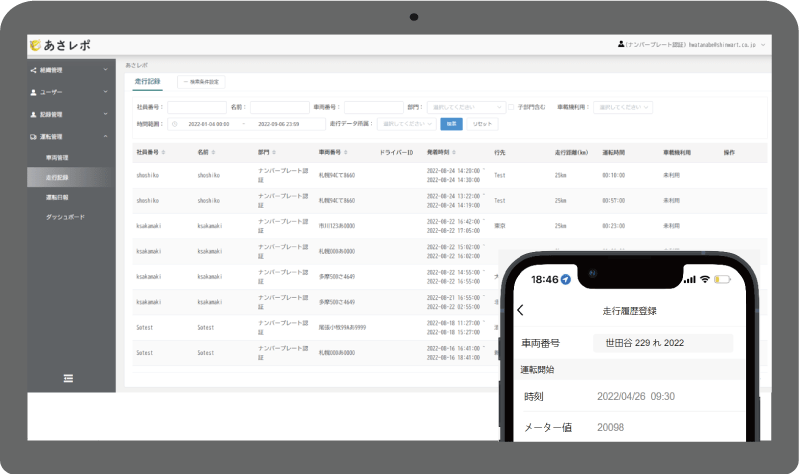Tap the back arrow on phone screen

pos(520,310)
